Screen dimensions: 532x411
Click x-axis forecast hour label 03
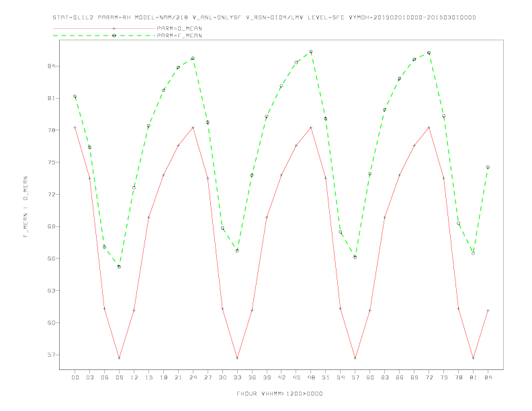pos(89,377)
